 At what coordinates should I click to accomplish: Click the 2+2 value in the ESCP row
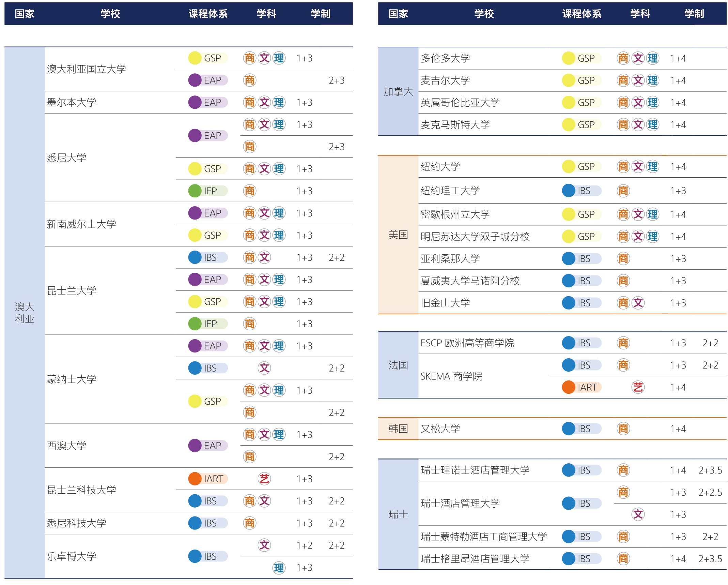pyautogui.click(x=710, y=343)
